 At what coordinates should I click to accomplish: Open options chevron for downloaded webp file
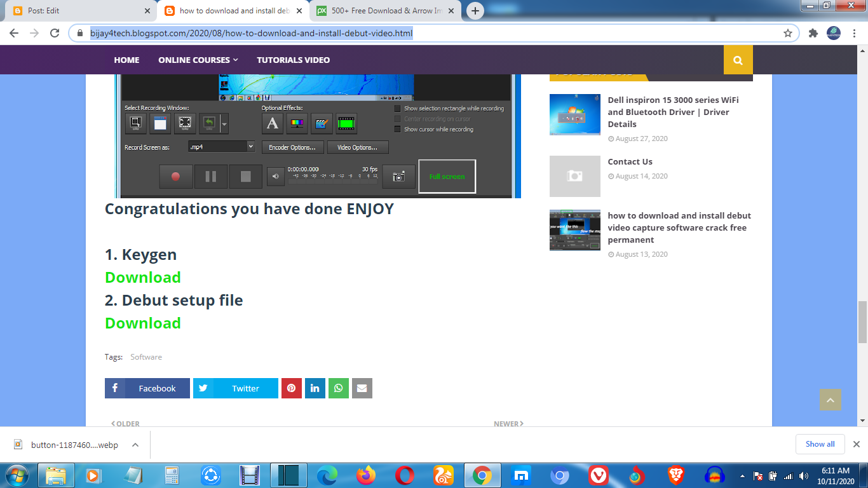pos(135,445)
